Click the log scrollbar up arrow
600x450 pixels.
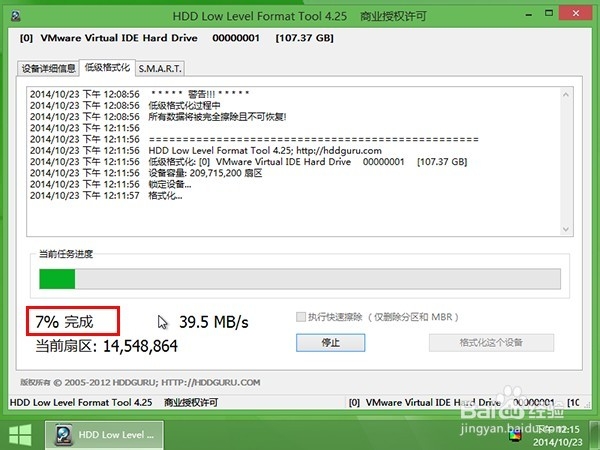tap(566, 94)
